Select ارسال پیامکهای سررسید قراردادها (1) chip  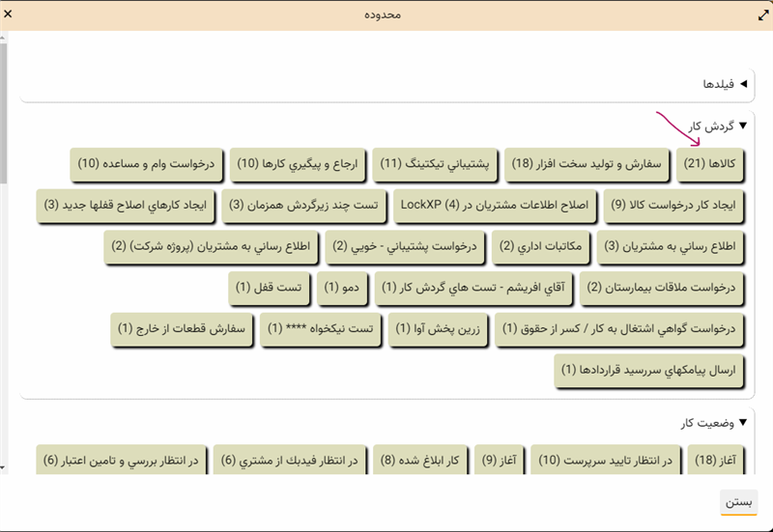(x=649, y=371)
